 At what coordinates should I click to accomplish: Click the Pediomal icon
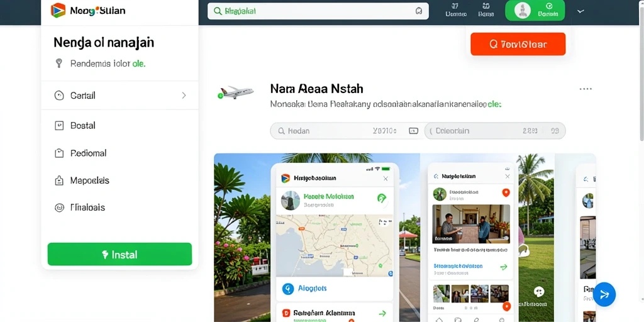coord(59,153)
